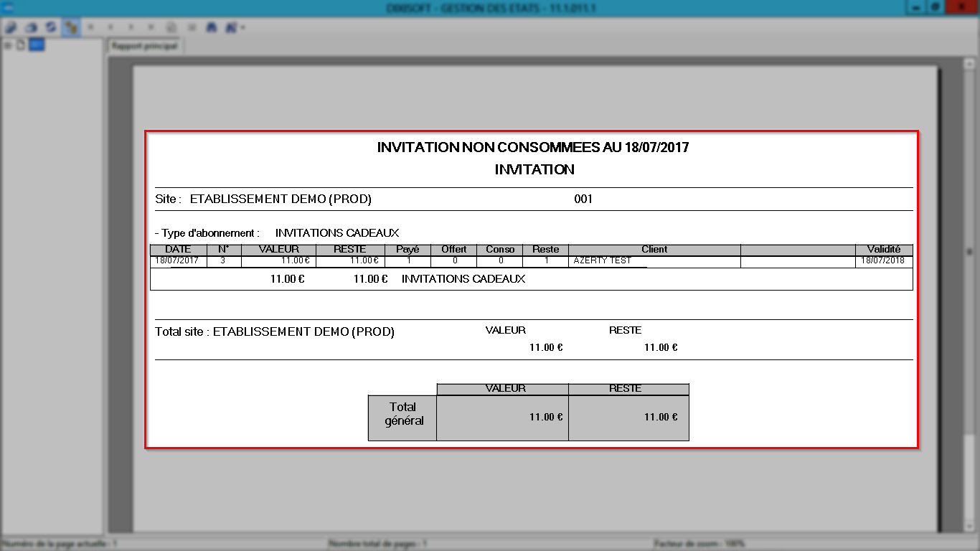Click 11.00 € under VALEUR in Total général
This screenshot has width=980, height=551.
point(546,417)
